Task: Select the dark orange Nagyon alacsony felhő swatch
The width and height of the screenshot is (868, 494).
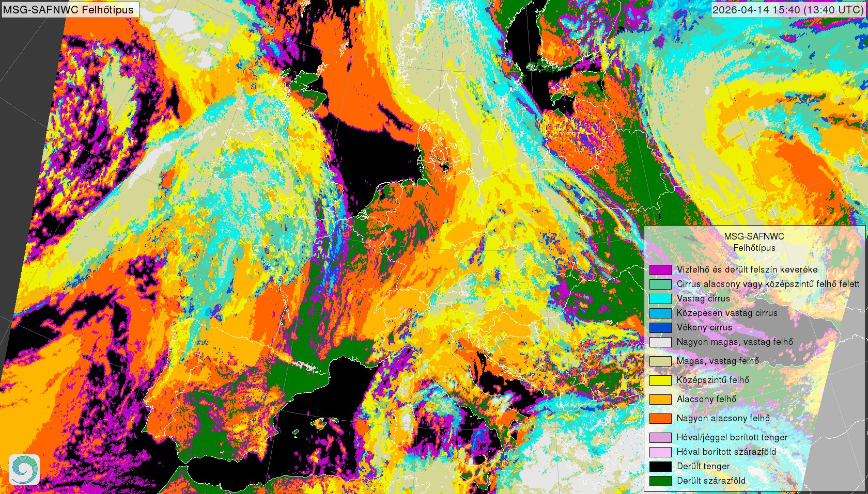Action: 660,418
